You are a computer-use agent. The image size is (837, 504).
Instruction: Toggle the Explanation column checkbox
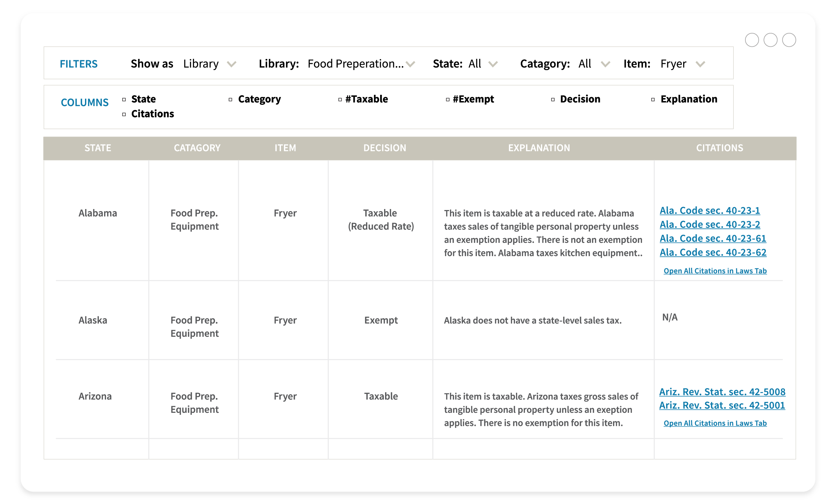(x=653, y=99)
